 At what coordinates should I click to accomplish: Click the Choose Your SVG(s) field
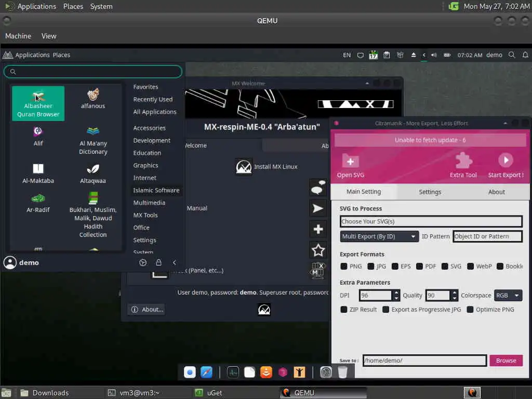coord(431,221)
